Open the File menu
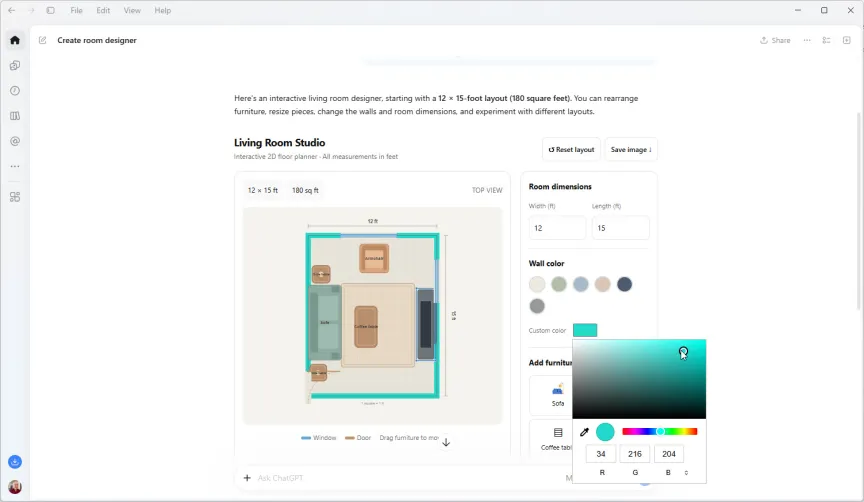Viewport: 864px width, 502px height. click(77, 10)
